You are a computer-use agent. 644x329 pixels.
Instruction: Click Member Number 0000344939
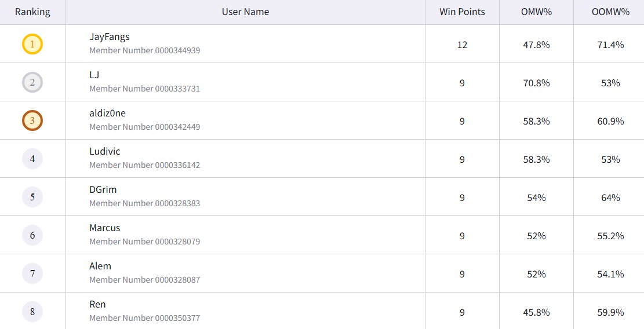(144, 50)
